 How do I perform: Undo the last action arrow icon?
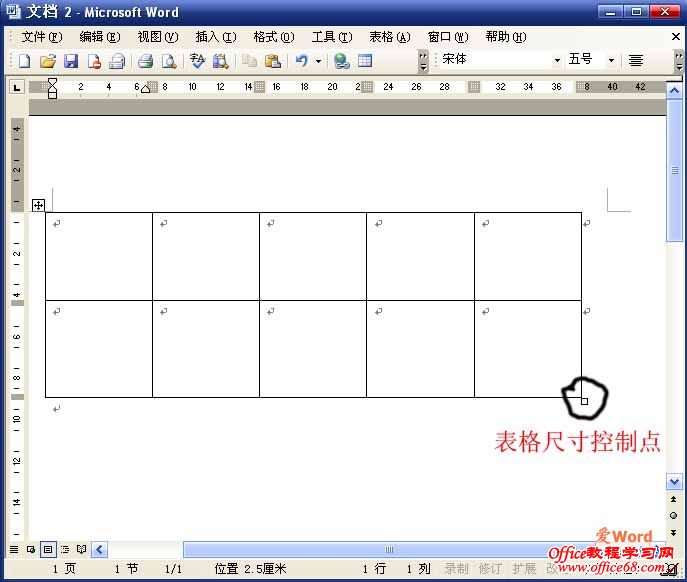tap(302, 61)
